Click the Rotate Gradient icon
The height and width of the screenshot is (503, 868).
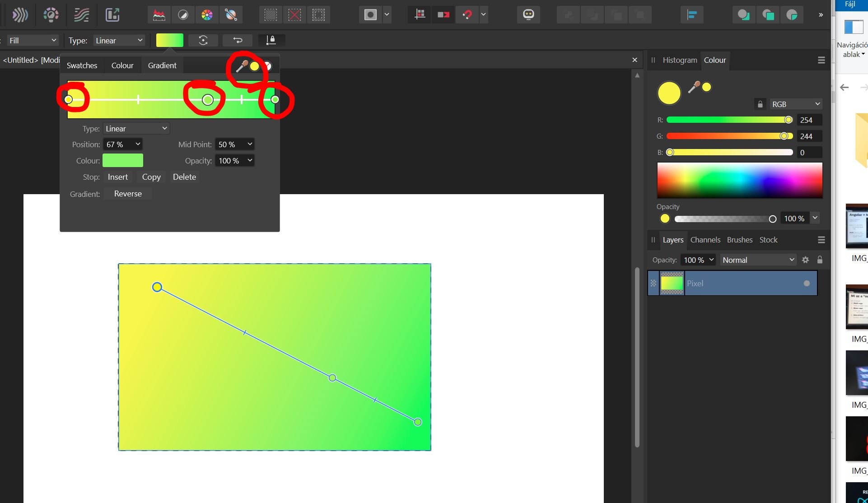click(x=203, y=41)
